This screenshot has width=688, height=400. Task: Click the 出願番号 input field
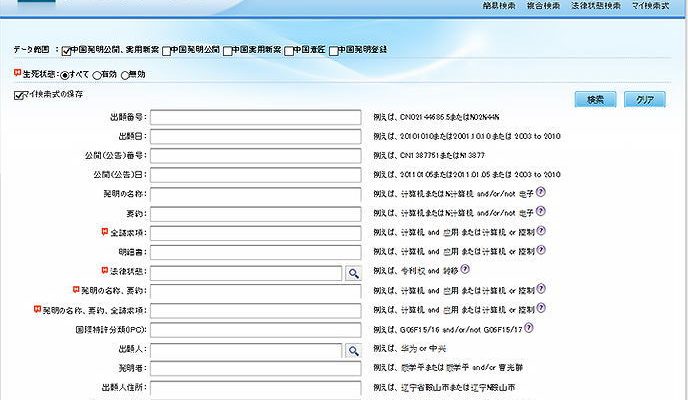click(x=255, y=118)
